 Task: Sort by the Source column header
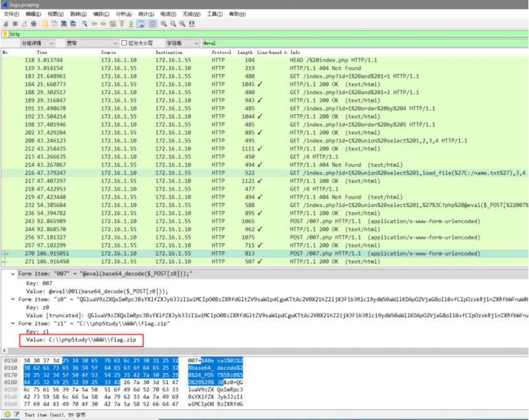click(x=126, y=53)
